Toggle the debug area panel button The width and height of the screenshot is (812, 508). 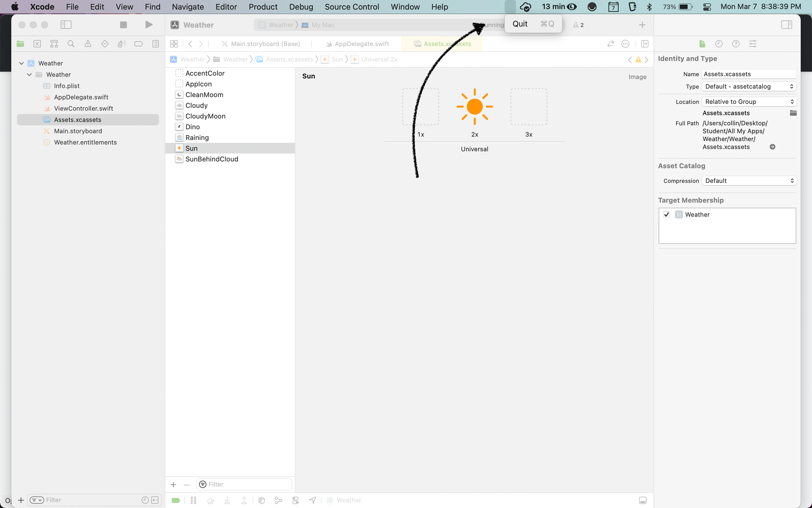tap(643, 500)
